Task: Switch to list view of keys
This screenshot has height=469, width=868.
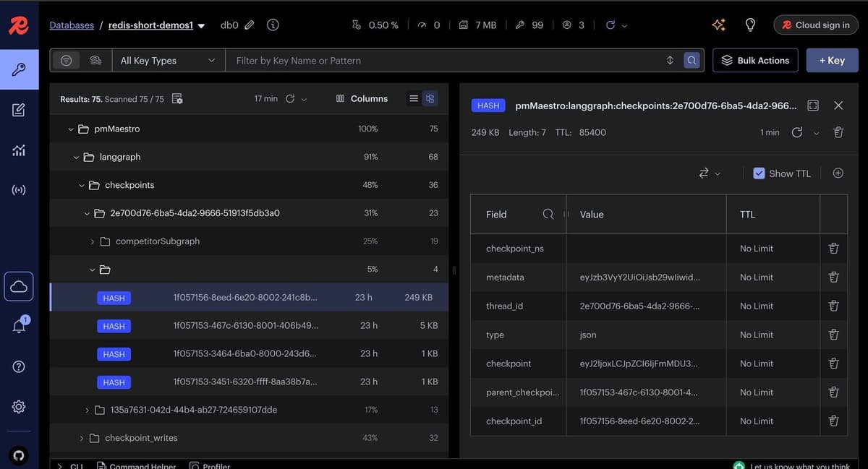Action: point(414,99)
